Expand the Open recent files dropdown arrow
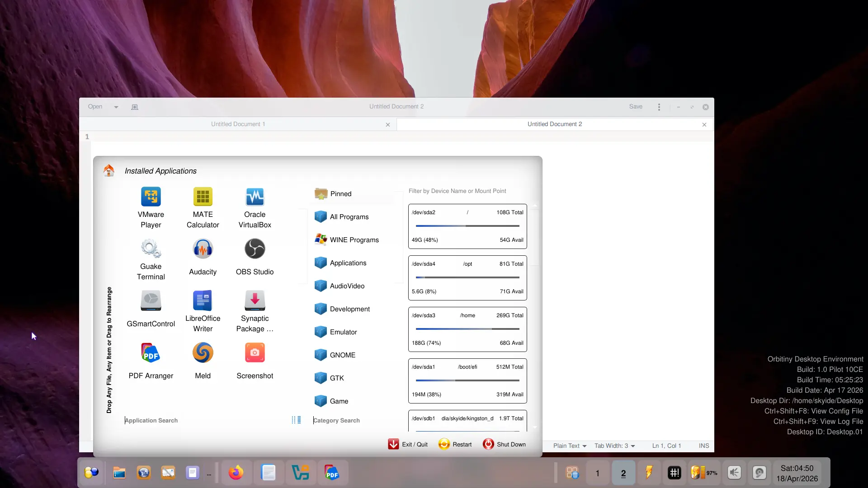The image size is (868, 488). coord(116,107)
